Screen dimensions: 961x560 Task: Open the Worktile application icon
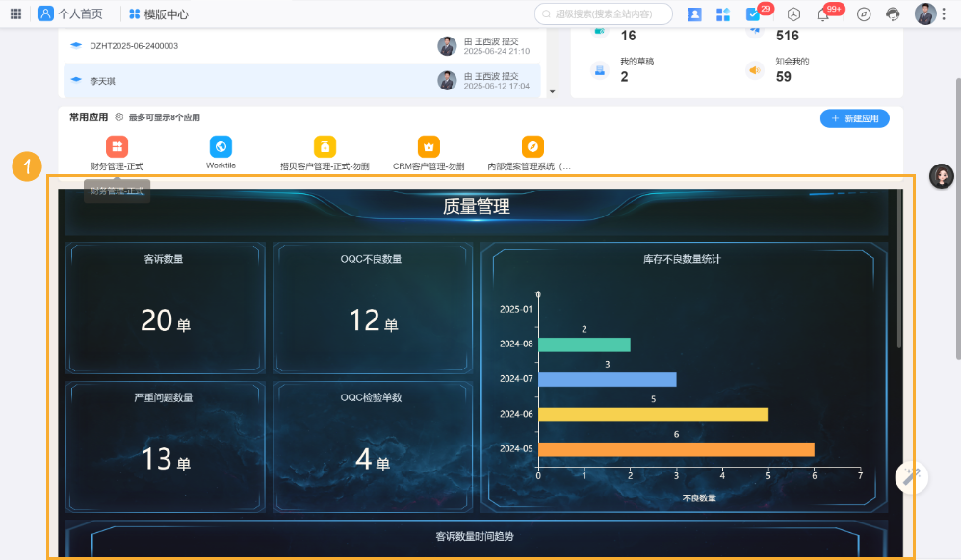[221, 146]
